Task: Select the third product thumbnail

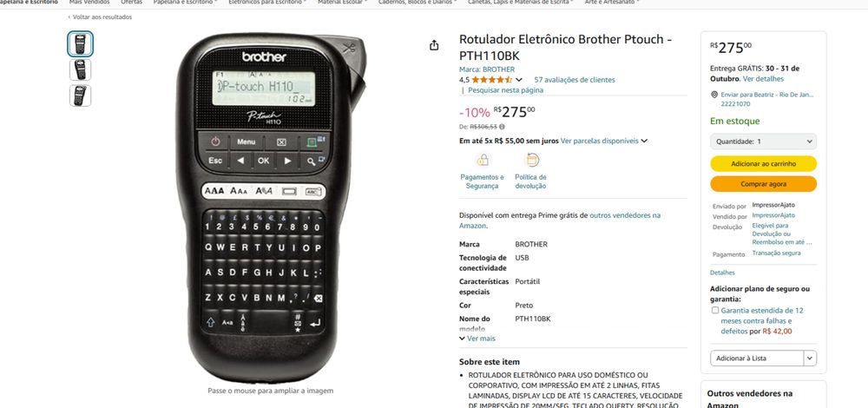Action: pos(80,95)
